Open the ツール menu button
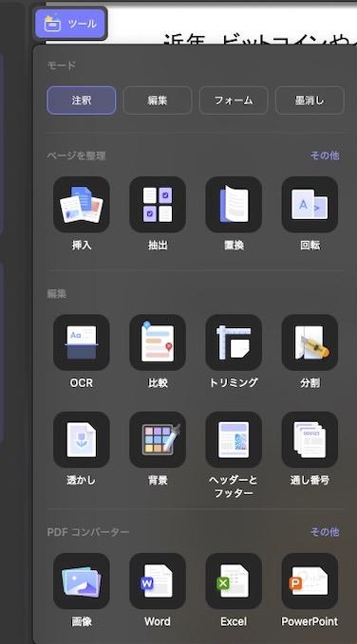 (70, 24)
